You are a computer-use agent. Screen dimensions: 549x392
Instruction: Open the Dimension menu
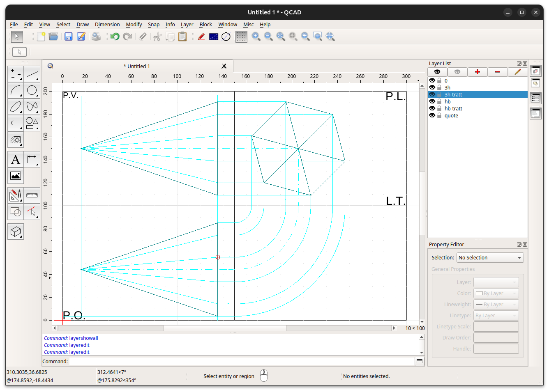click(107, 25)
